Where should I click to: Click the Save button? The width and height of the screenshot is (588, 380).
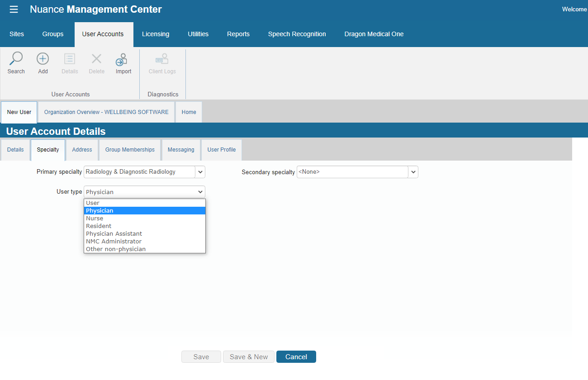201,357
